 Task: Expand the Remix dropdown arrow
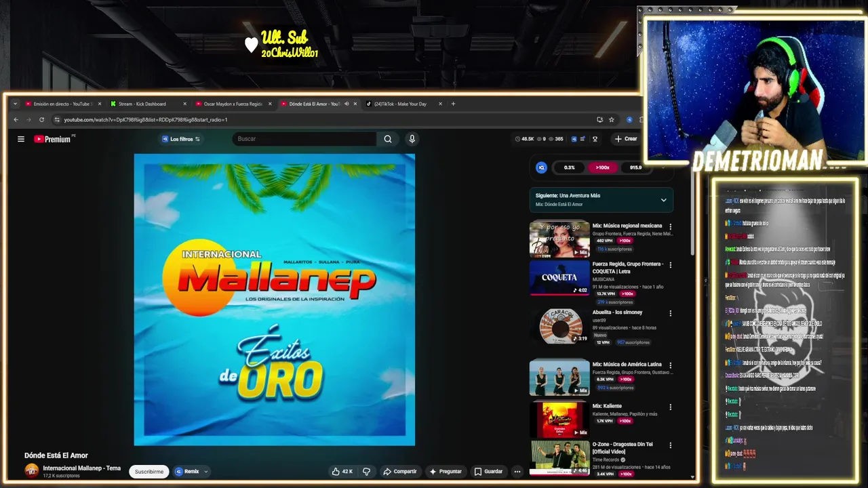(205, 472)
